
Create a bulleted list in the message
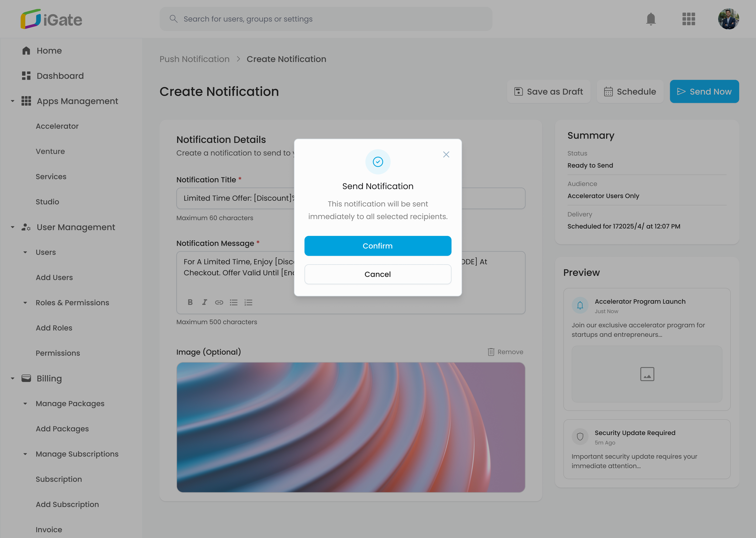click(x=234, y=302)
